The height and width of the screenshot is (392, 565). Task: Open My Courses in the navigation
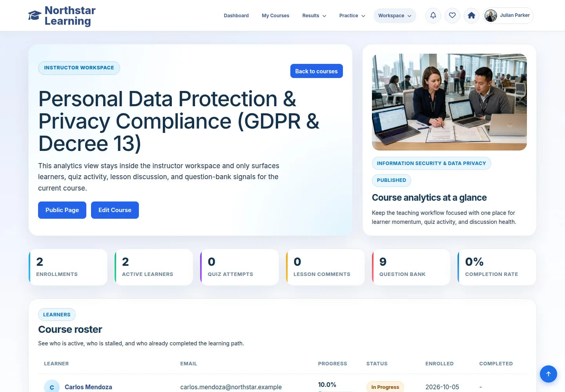[x=275, y=16]
